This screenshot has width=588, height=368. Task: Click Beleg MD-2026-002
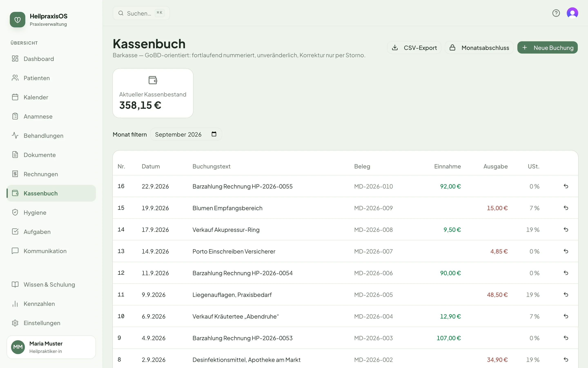point(373,360)
